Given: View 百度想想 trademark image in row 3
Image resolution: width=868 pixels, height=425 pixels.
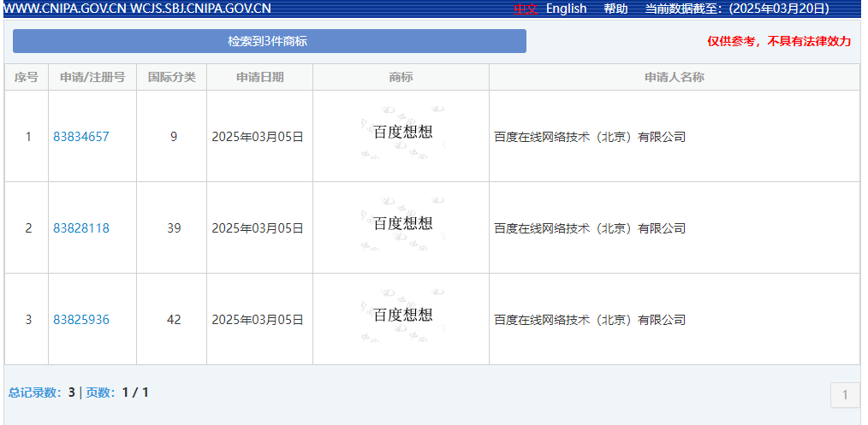Looking at the screenshot, I should pos(401,316).
